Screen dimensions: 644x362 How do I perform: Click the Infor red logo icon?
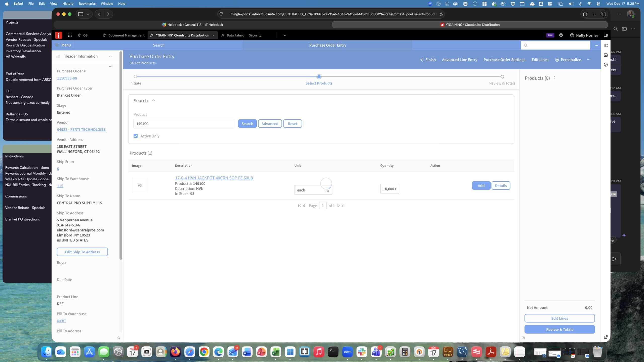coord(59,35)
